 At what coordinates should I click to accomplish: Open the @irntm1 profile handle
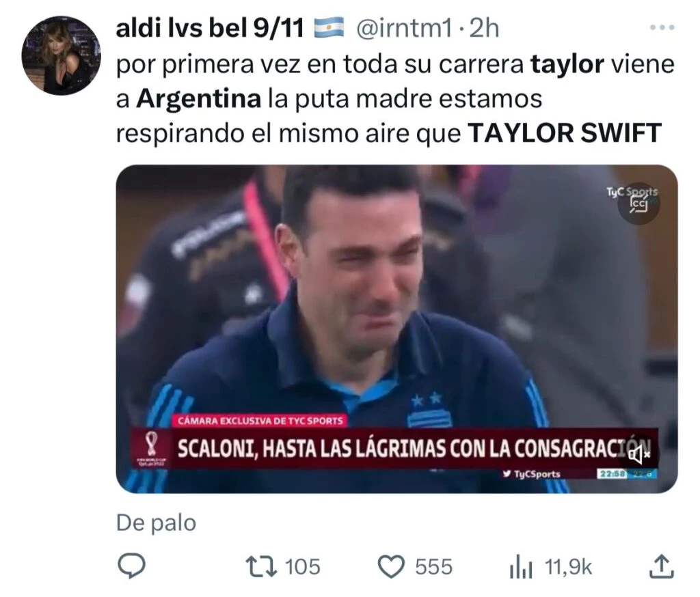coord(404,29)
